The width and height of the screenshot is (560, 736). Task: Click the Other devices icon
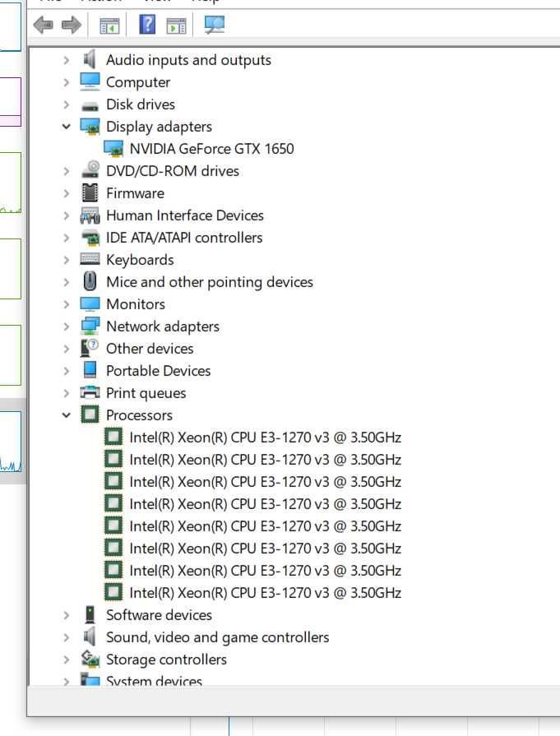[90, 348]
